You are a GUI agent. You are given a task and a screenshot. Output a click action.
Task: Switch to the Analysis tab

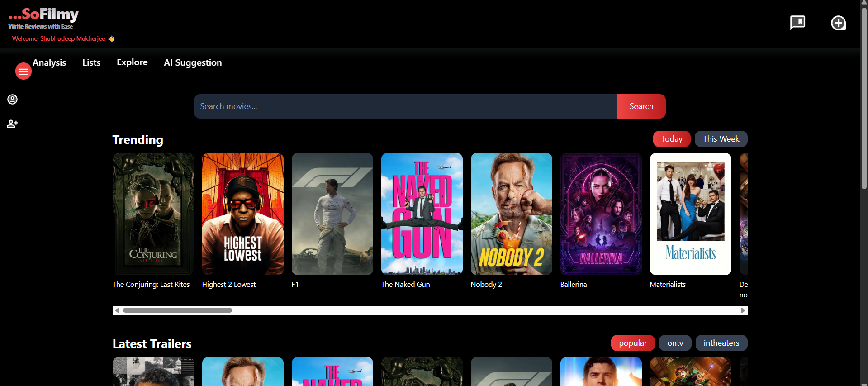(x=49, y=62)
